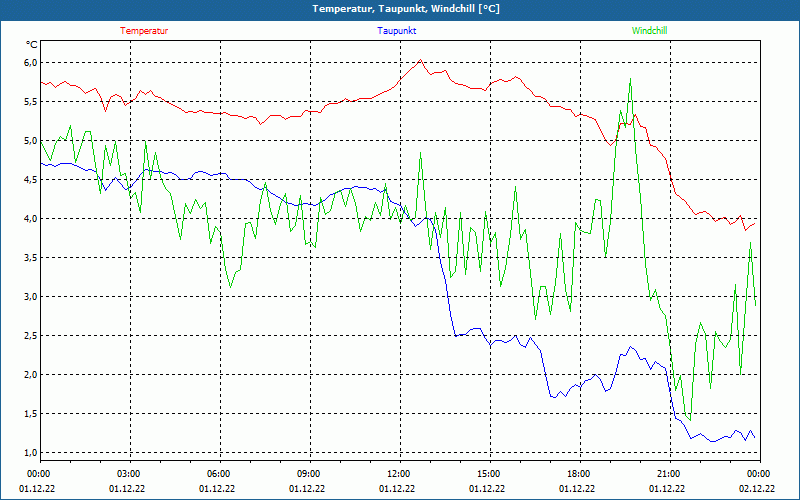
Task: Click the '5,5' y-axis value
Action: pyautogui.click(x=31, y=102)
